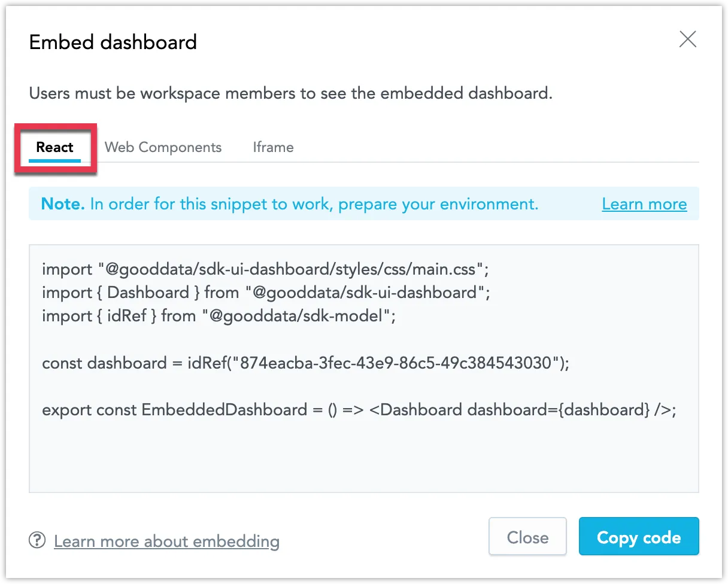Viewport: 728px width, 584px height.
Task: Follow the Learn more about embedding link
Action: coord(166,540)
